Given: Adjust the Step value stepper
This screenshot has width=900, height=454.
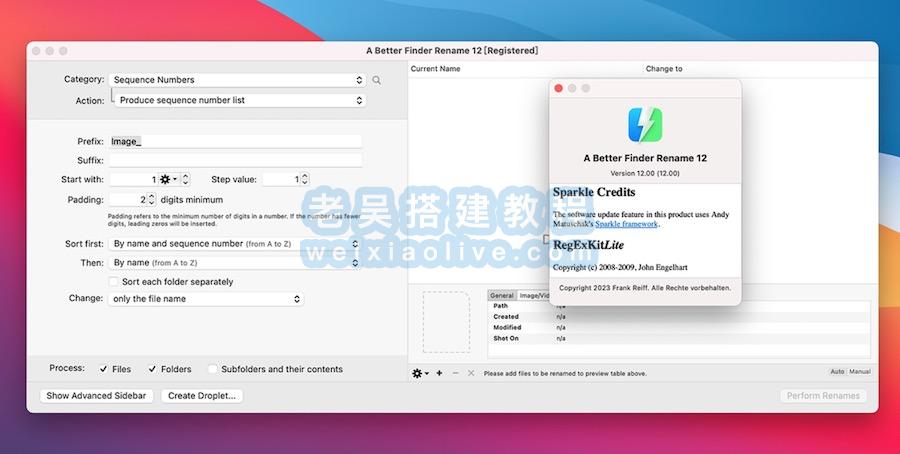Looking at the screenshot, I should click(x=305, y=179).
